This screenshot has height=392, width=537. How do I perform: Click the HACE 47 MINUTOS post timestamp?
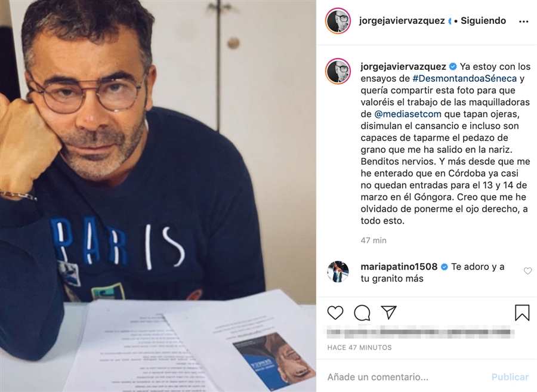point(359,347)
